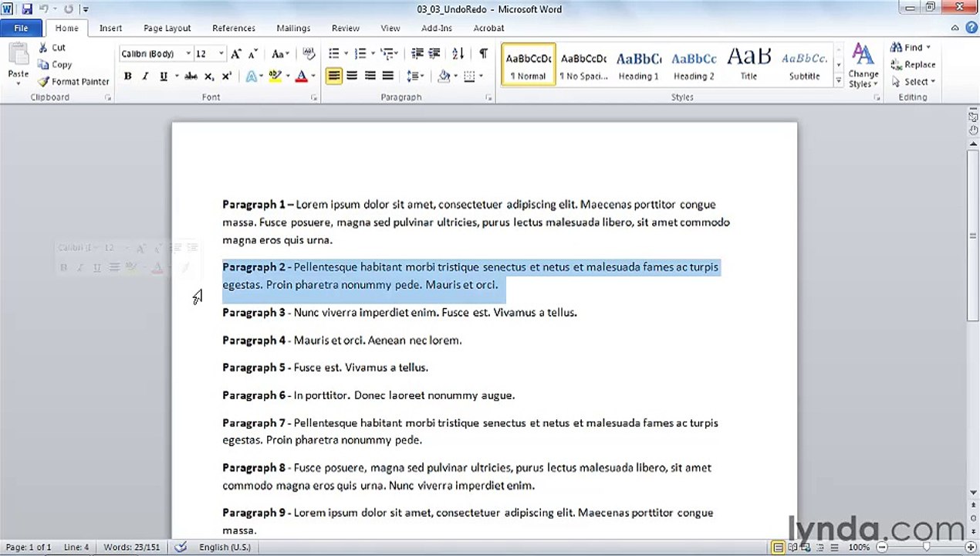Image resolution: width=980 pixels, height=556 pixels.
Task: Open the font size dropdown
Action: 221,54
